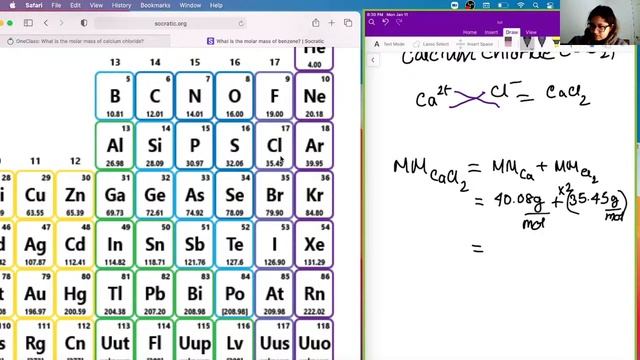Click the Fluorine element tile

(274, 96)
